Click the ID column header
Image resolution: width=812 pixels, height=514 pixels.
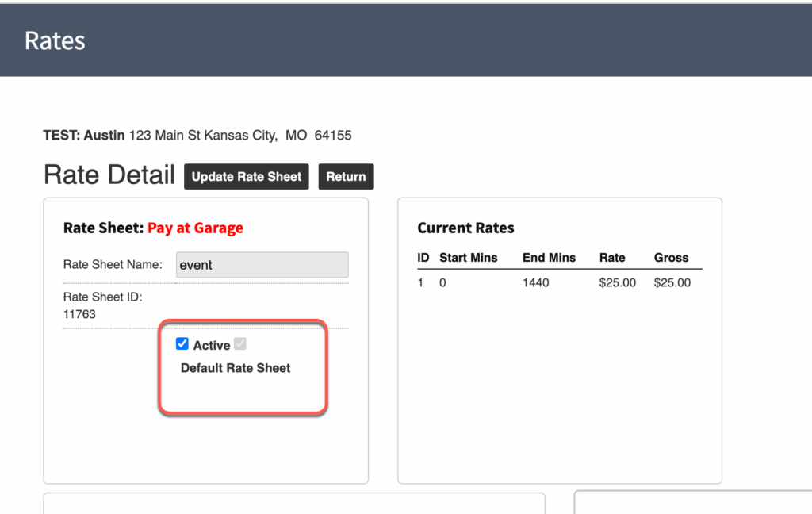click(x=423, y=258)
